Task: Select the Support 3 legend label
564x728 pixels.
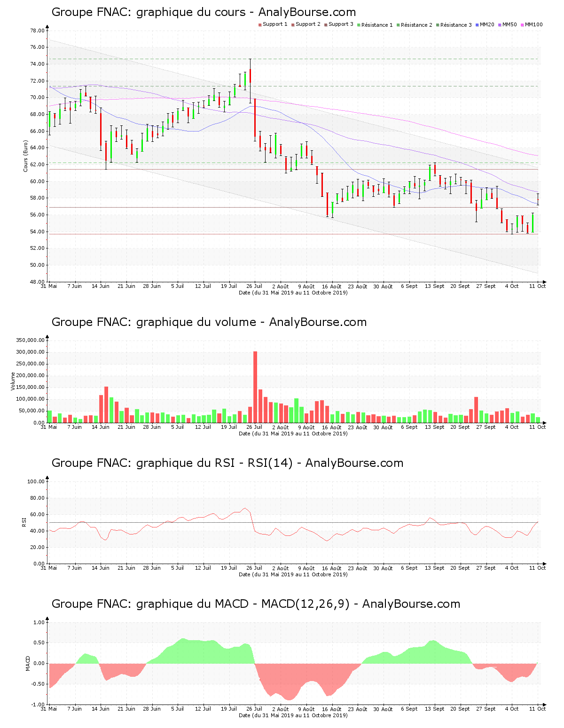Action: (x=341, y=24)
